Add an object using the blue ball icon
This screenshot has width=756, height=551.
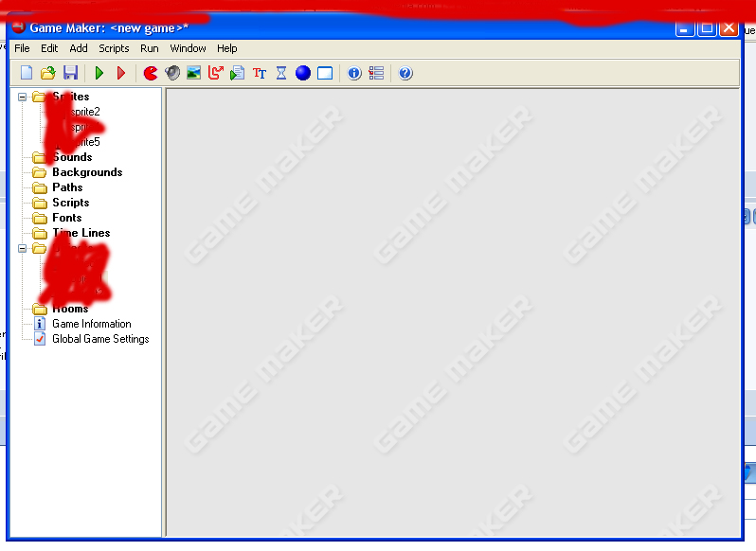point(303,73)
